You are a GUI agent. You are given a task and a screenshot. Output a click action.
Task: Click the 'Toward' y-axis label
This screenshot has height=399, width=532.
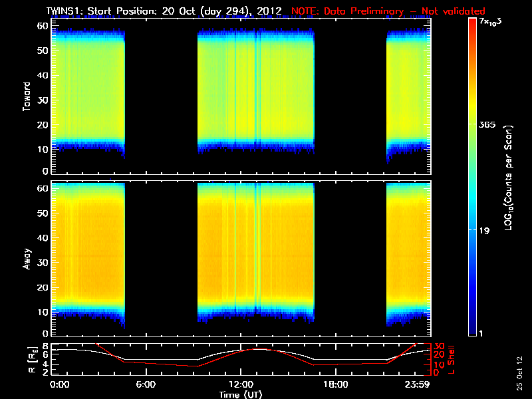pyautogui.click(x=27, y=96)
